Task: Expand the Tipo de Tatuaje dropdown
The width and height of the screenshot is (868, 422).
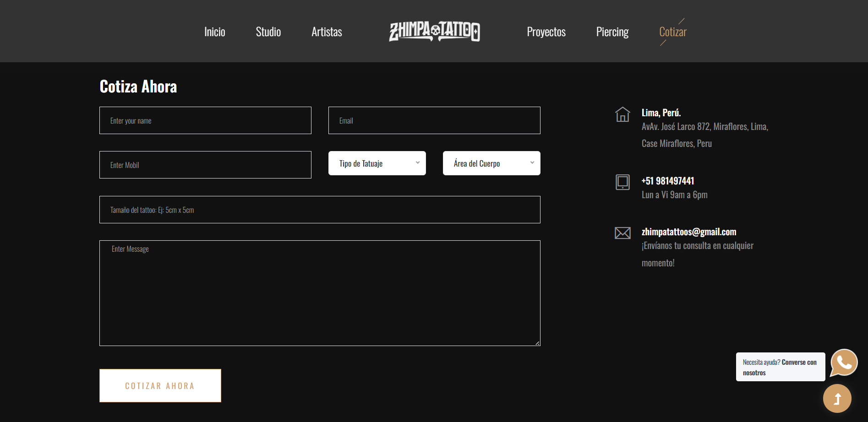Action: tap(377, 163)
